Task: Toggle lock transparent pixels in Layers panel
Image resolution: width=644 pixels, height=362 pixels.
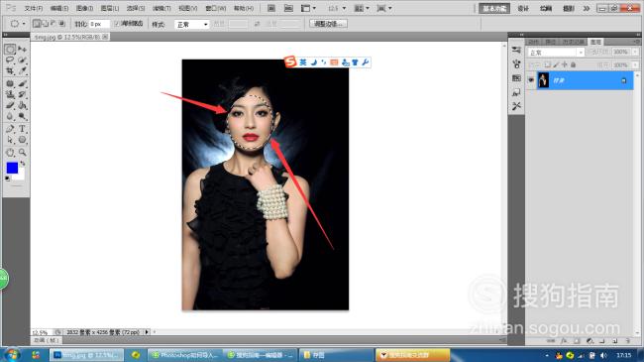Action: tap(547, 65)
